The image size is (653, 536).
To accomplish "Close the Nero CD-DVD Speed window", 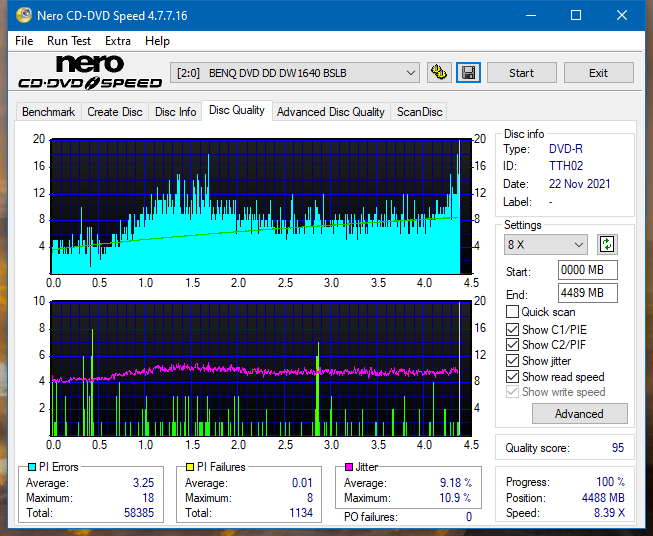I will [622, 15].
